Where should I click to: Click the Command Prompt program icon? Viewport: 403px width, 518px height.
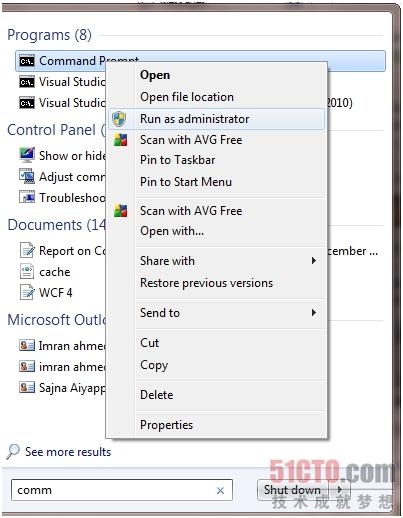click(x=27, y=61)
